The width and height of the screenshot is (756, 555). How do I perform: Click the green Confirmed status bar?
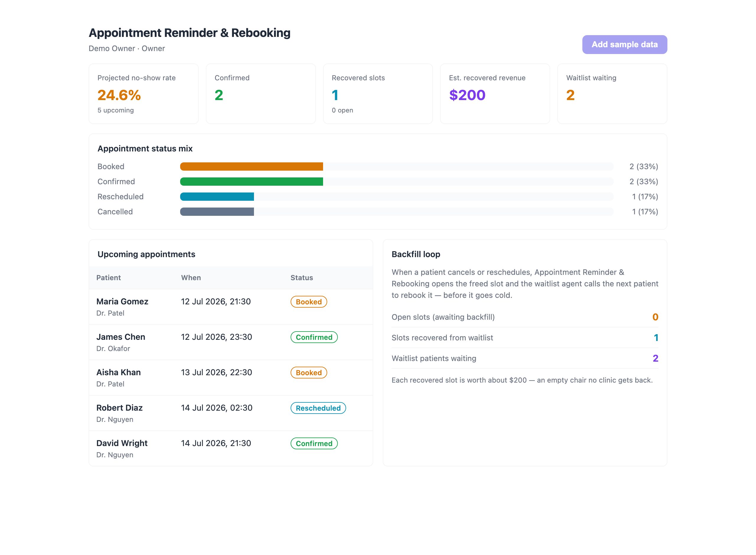[x=251, y=182]
